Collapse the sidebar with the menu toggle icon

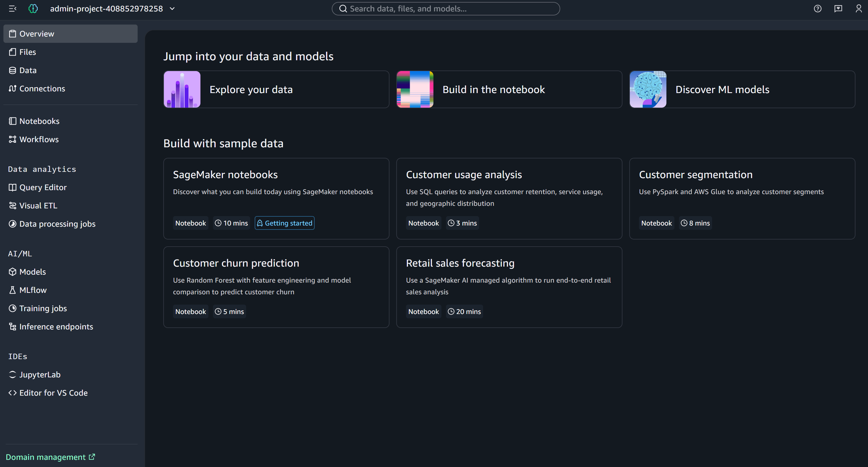[13, 9]
